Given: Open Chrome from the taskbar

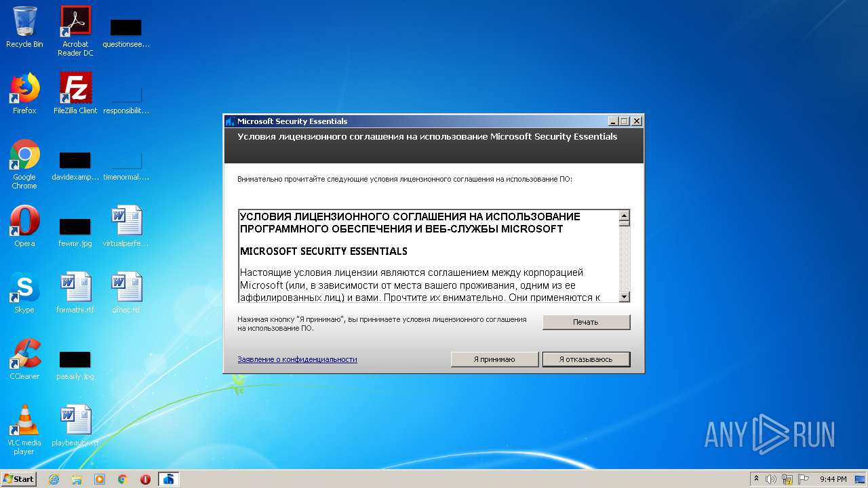Looking at the screenshot, I should 123,479.
